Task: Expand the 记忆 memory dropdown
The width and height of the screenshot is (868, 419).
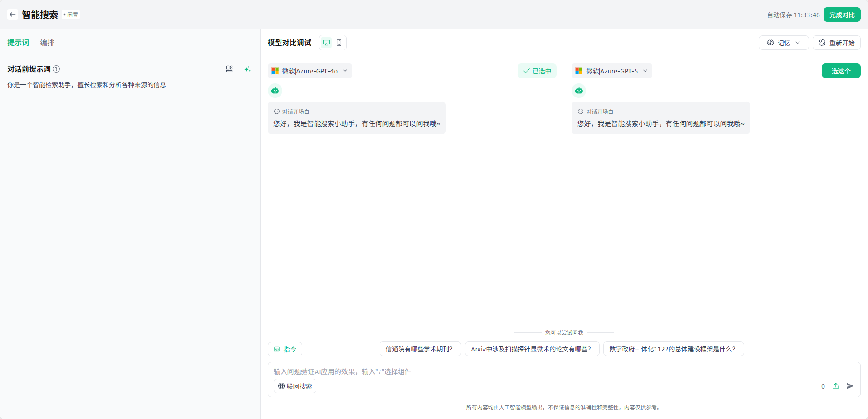Action: click(784, 43)
